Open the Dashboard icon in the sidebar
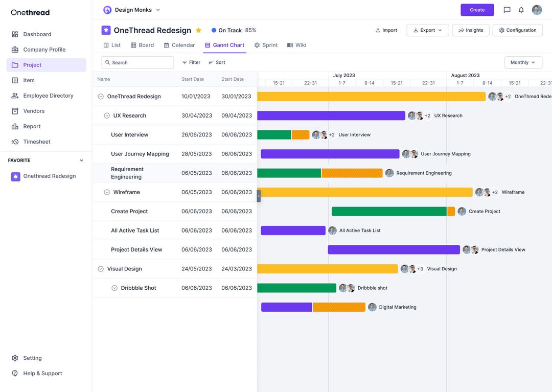The width and height of the screenshot is (552, 392). click(15, 34)
